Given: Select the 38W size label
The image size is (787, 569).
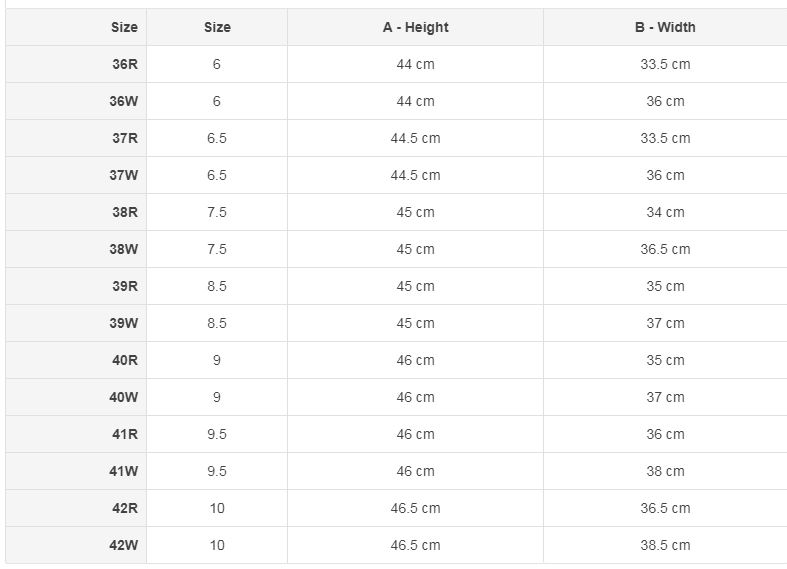Looking at the screenshot, I should coord(123,249).
